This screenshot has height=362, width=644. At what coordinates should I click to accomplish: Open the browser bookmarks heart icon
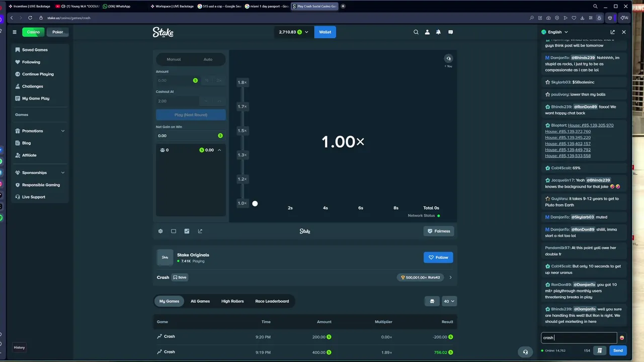tap(574, 18)
